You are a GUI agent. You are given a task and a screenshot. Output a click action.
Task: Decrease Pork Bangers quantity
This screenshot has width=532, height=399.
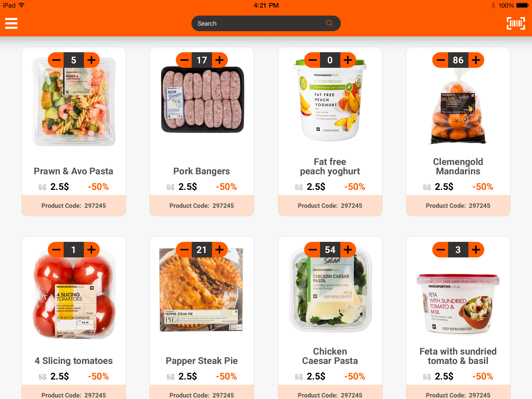pos(184,60)
